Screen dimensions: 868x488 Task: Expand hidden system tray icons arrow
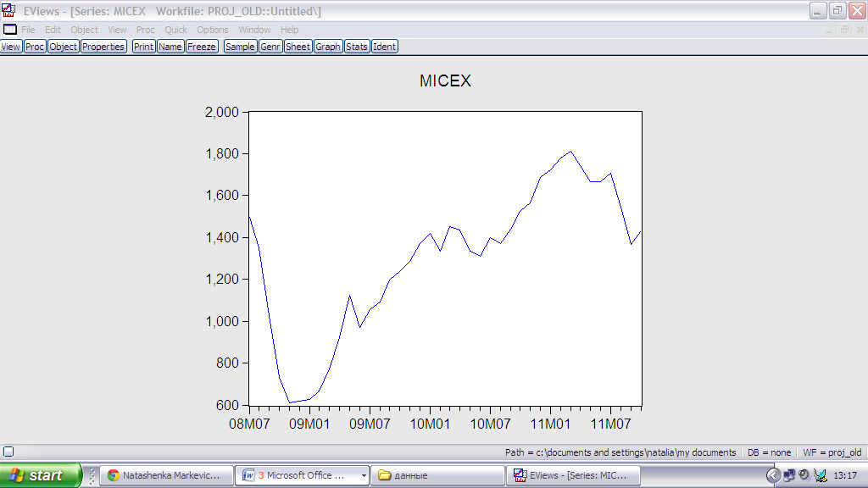click(x=773, y=475)
